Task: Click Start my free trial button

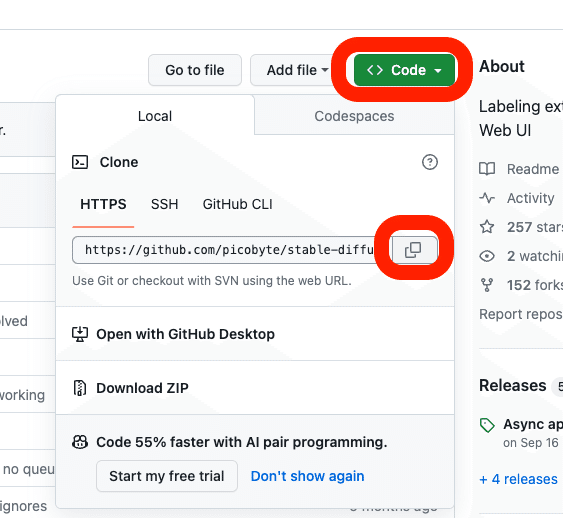Action: [x=167, y=476]
